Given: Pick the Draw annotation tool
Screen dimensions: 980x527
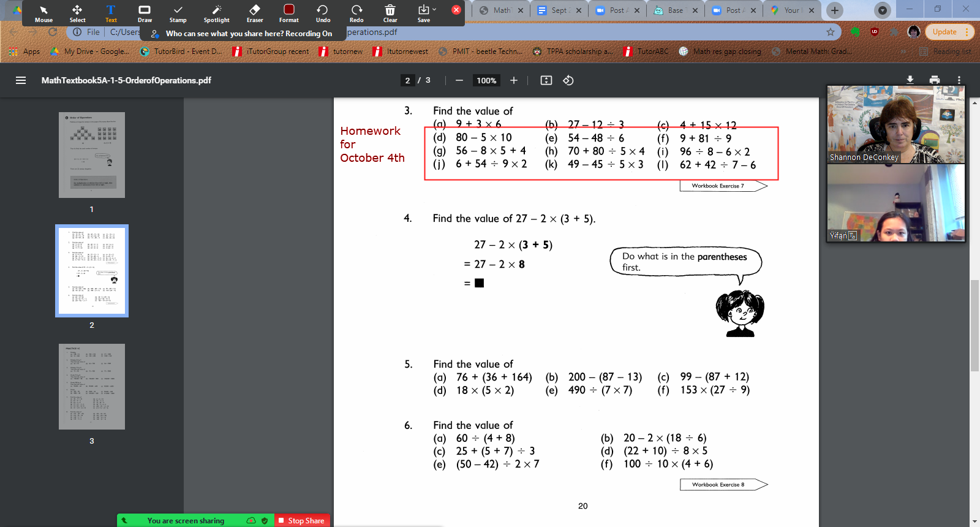Looking at the screenshot, I should click(x=145, y=13).
